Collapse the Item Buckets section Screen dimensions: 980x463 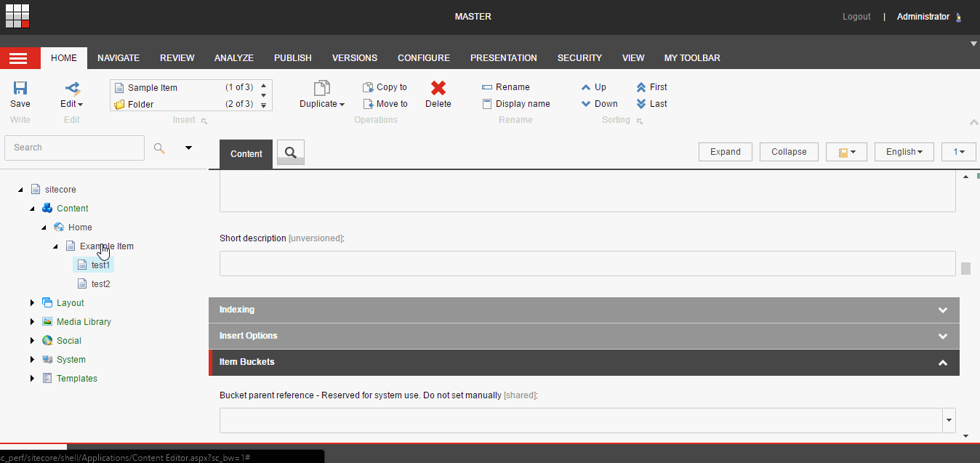(942, 362)
